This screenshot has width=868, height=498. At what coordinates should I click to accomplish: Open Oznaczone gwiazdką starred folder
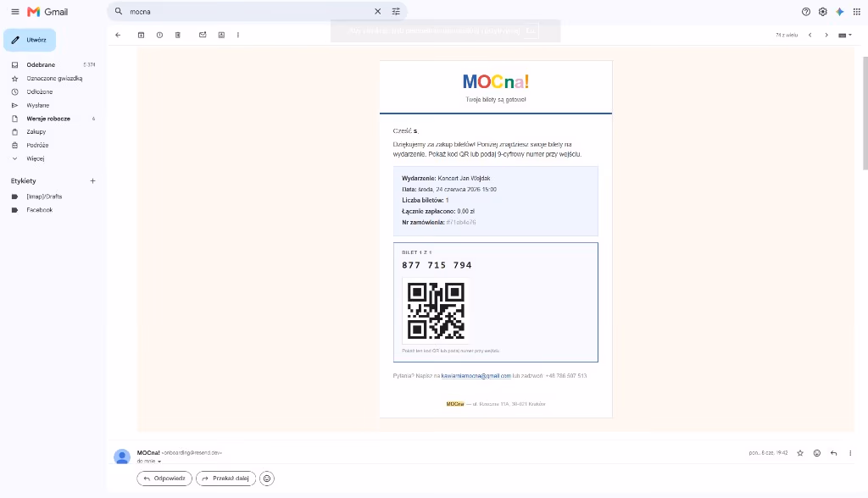pos(53,79)
